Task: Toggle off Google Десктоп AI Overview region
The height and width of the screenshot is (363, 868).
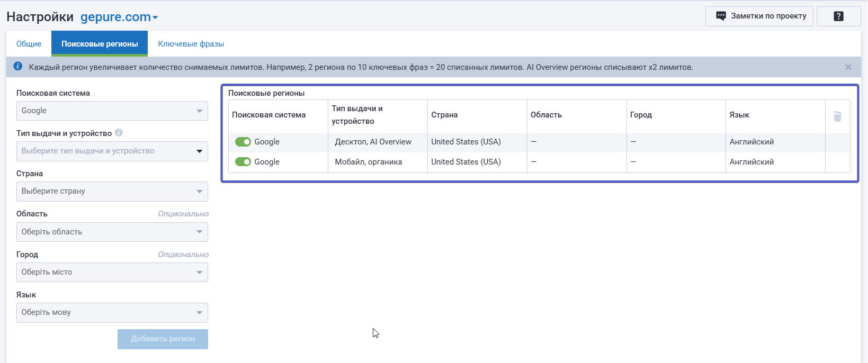Action: tap(243, 142)
